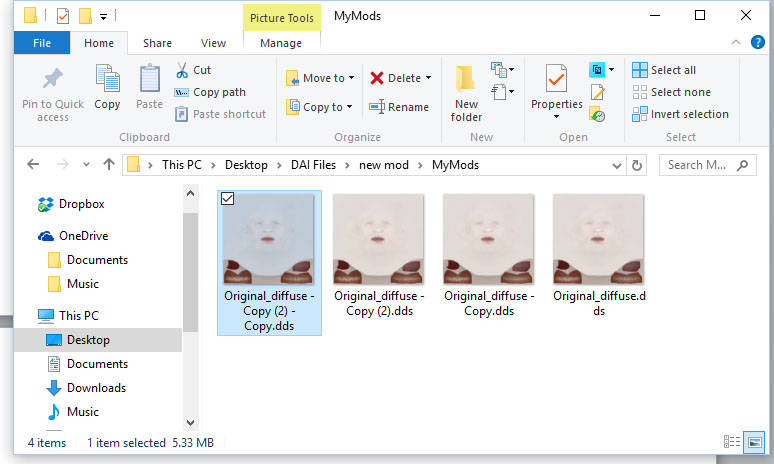This screenshot has width=774, height=464.
Task: Click the Copy ribbon icon
Action: click(107, 79)
